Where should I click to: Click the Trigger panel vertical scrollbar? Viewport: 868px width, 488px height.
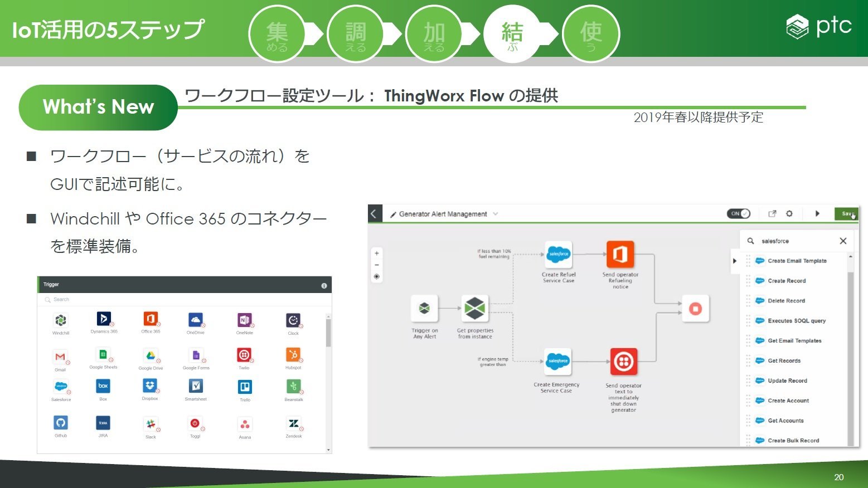(328, 333)
